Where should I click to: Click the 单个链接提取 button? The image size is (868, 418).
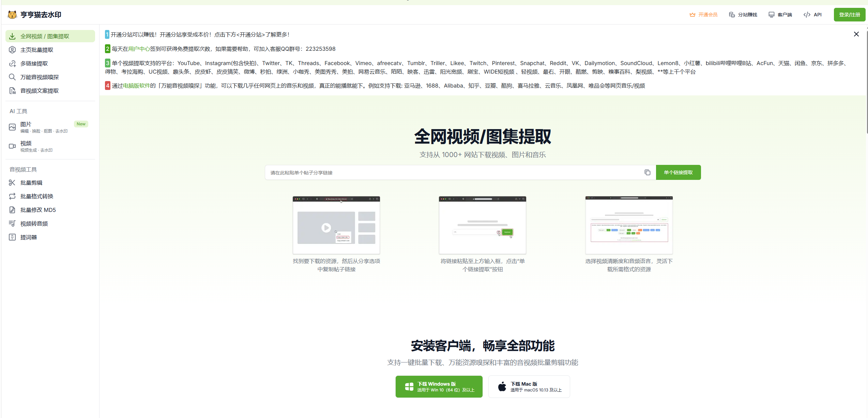coord(678,172)
